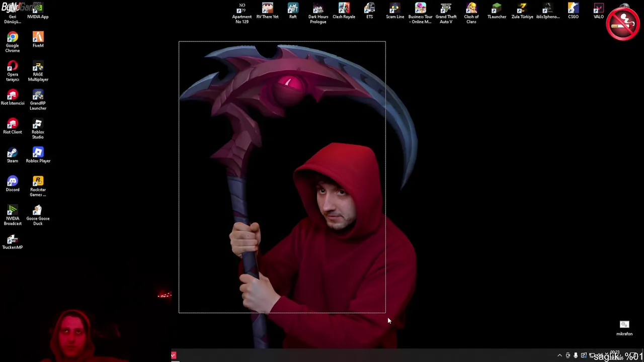
Task: Select the FiveM desktop shortcut
Action: (38, 40)
